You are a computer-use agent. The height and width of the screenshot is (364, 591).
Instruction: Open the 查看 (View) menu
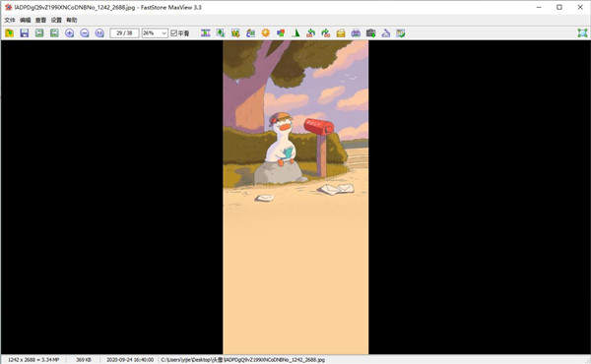(40, 20)
